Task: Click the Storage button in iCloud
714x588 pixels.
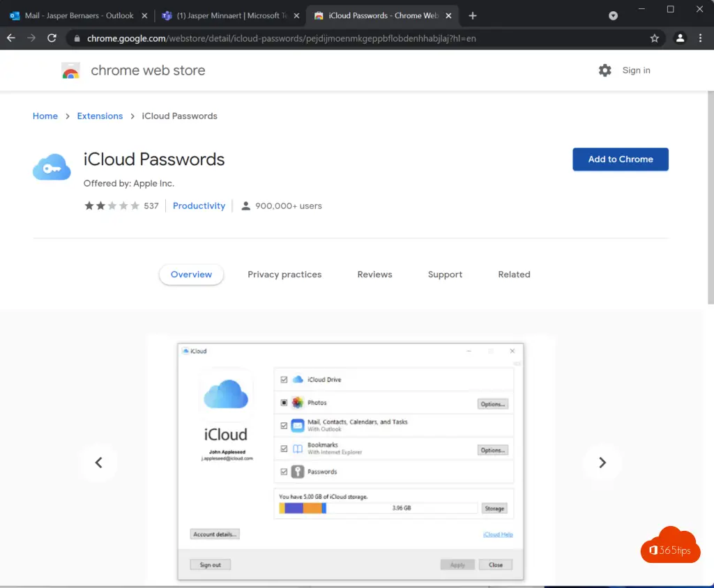Action: [494, 509]
